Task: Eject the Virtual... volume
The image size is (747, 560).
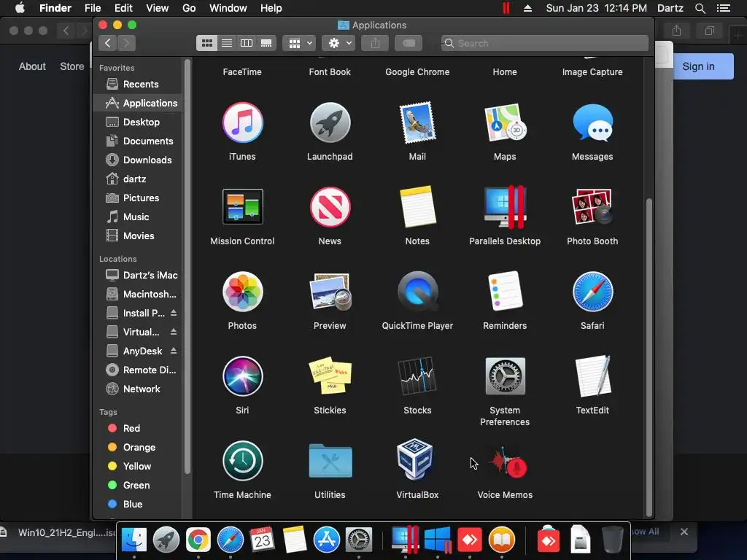Action: 174,332
